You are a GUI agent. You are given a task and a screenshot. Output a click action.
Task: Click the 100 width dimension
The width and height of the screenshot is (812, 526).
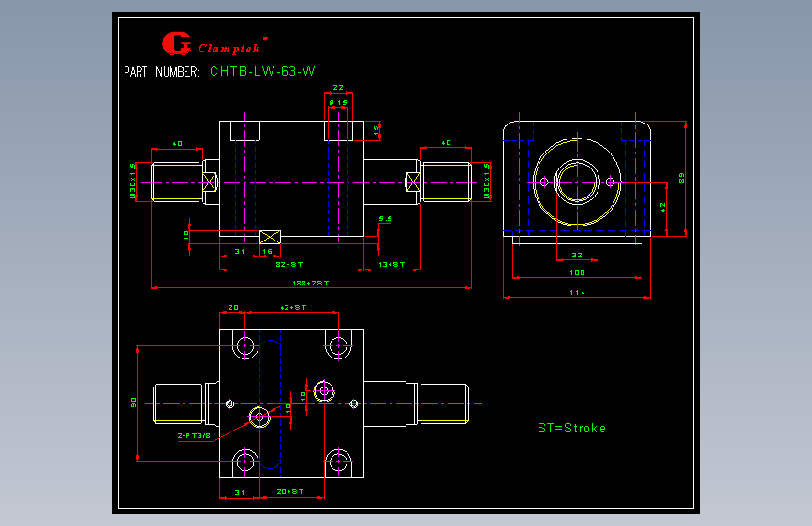pos(577,272)
